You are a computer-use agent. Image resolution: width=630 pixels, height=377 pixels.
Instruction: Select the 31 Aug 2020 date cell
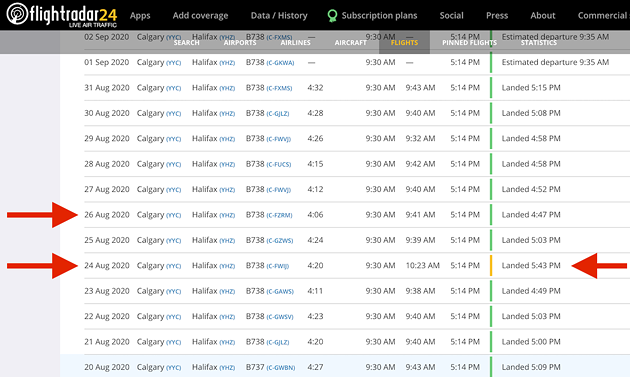[106, 88]
